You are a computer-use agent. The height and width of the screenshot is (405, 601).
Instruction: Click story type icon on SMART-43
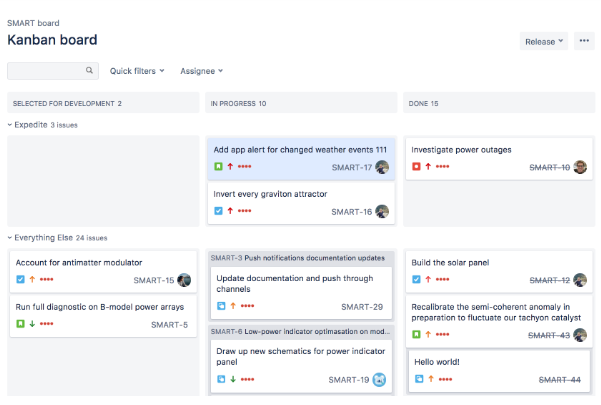416,334
